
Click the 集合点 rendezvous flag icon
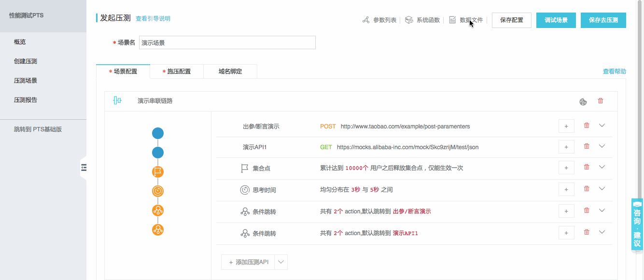coord(244,167)
